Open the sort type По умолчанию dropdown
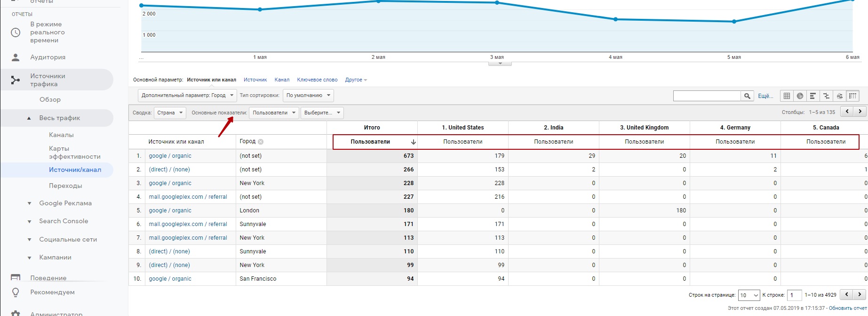The height and width of the screenshot is (316, 868). click(x=308, y=96)
